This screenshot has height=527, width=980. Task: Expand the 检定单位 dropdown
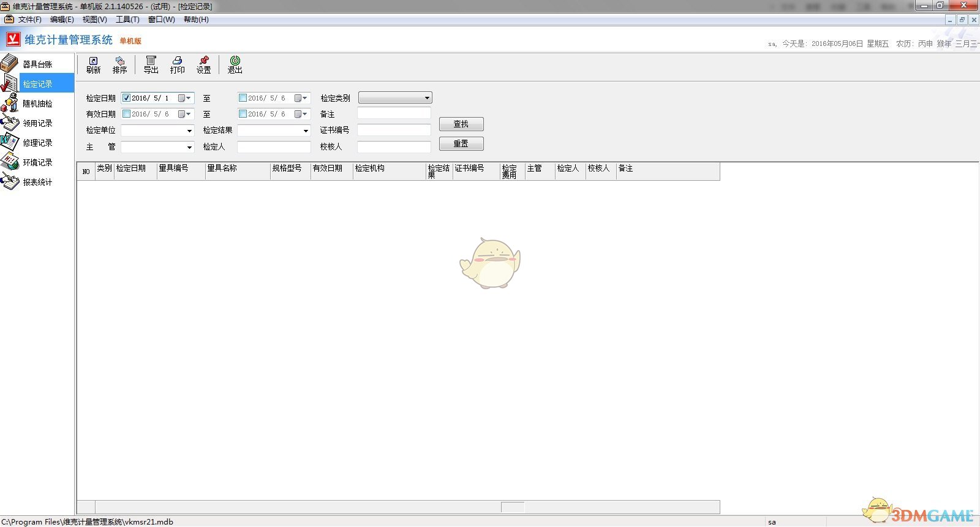point(189,131)
